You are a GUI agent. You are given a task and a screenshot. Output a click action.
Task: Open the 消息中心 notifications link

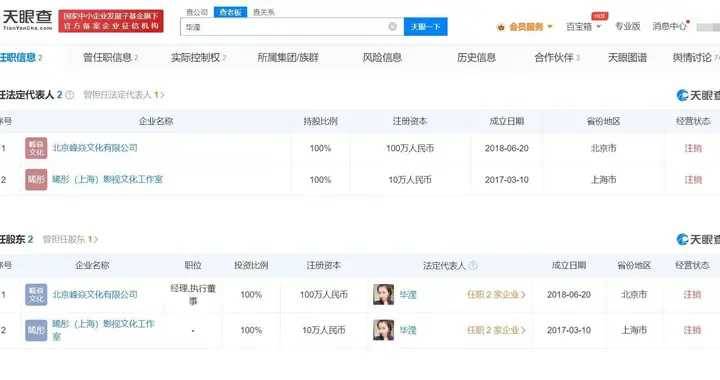[x=670, y=27]
